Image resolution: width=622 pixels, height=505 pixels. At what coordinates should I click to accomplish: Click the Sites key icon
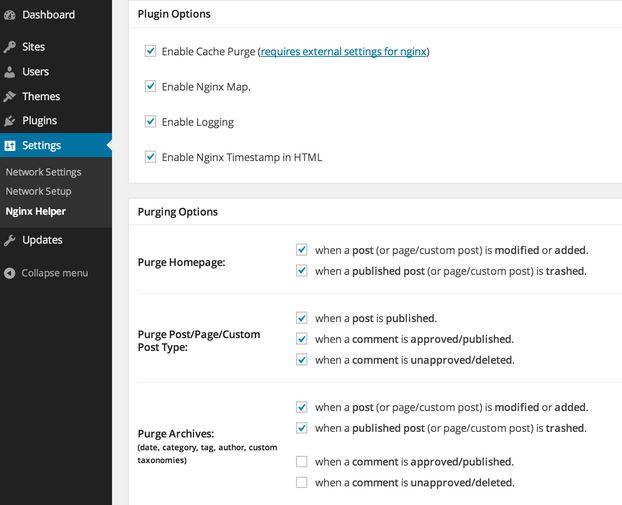(10, 47)
